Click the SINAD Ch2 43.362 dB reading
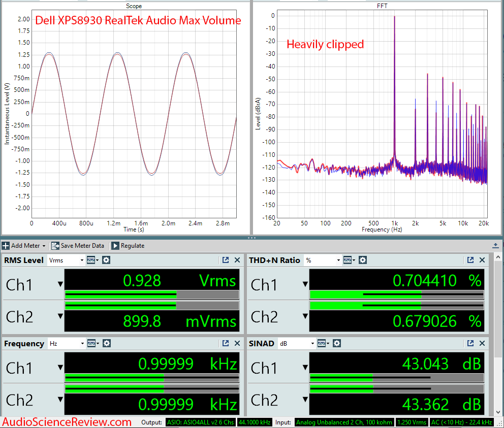The image size is (504, 428). tap(442, 404)
